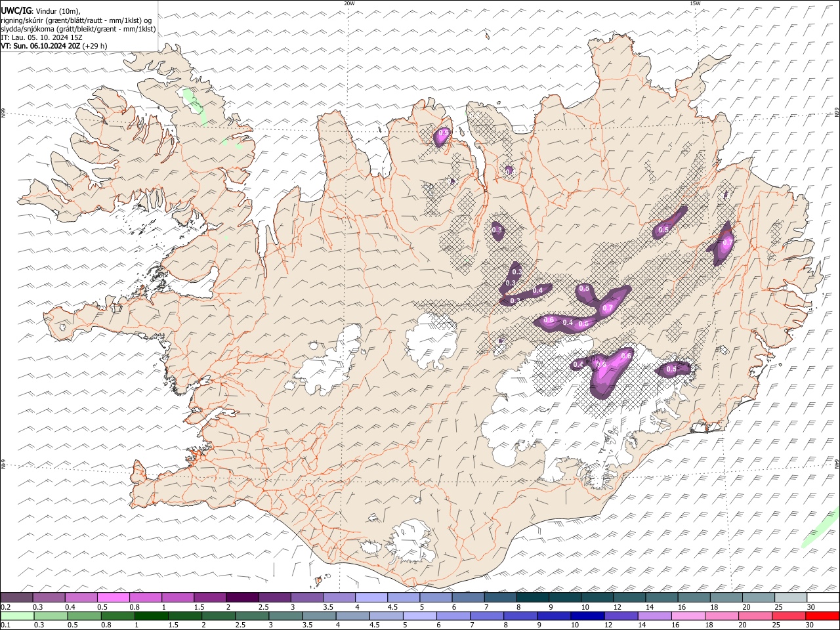Click the lightest green 0.1 swatch in lower legend
This screenshot has height=630, width=840.
pos(16,616)
